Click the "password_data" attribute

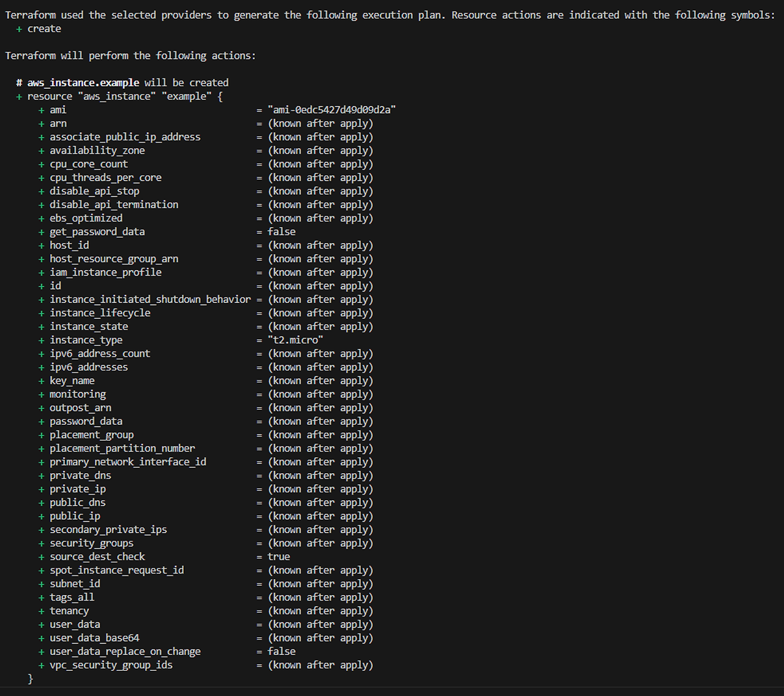(x=86, y=421)
